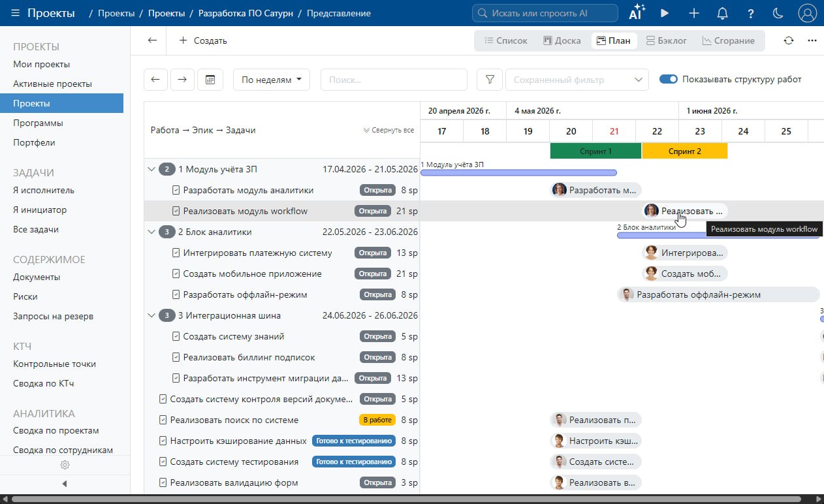
Task: Select task Реализовать валидацию форм
Action: coord(234,482)
